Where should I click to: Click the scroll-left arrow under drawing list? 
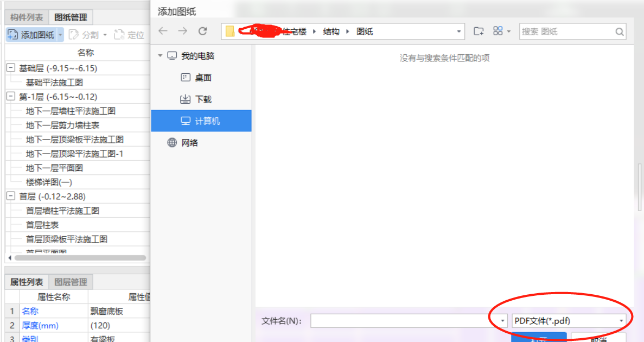(x=10, y=258)
